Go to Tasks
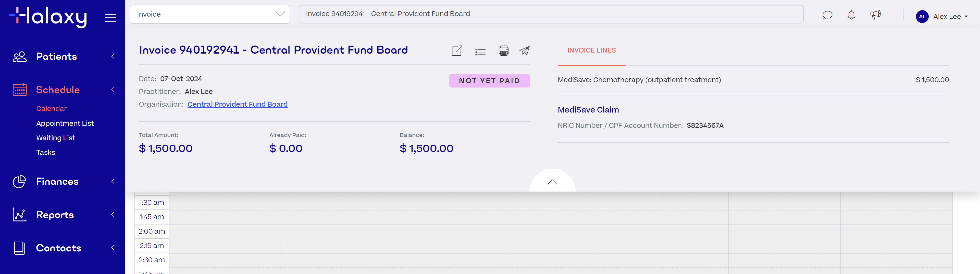980x274 pixels. (46, 152)
